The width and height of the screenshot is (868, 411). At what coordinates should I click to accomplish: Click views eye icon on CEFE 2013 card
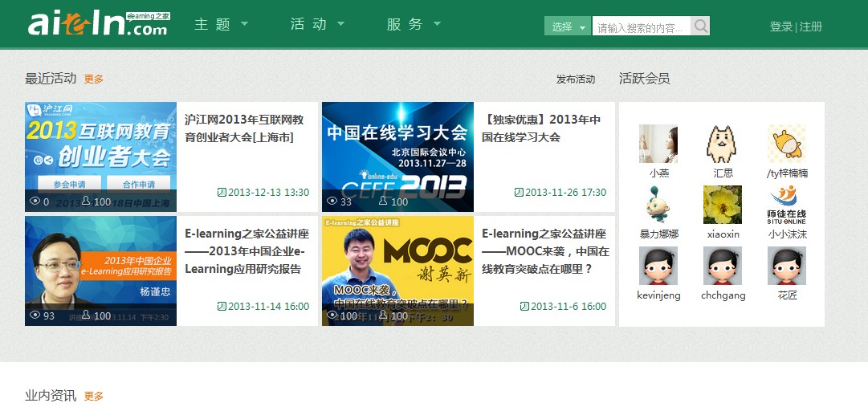pos(332,201)
